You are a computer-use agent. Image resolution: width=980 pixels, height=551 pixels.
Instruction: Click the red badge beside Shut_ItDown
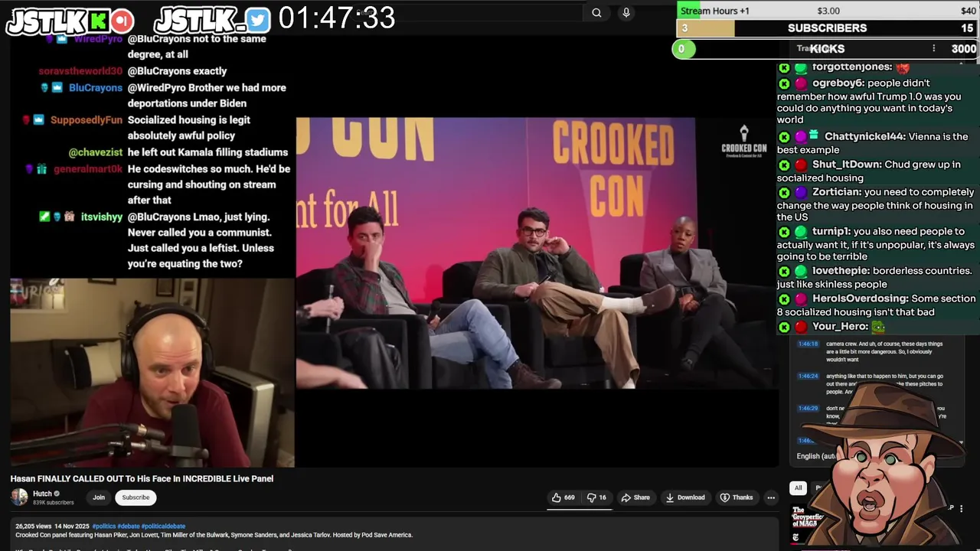[801, 165]
